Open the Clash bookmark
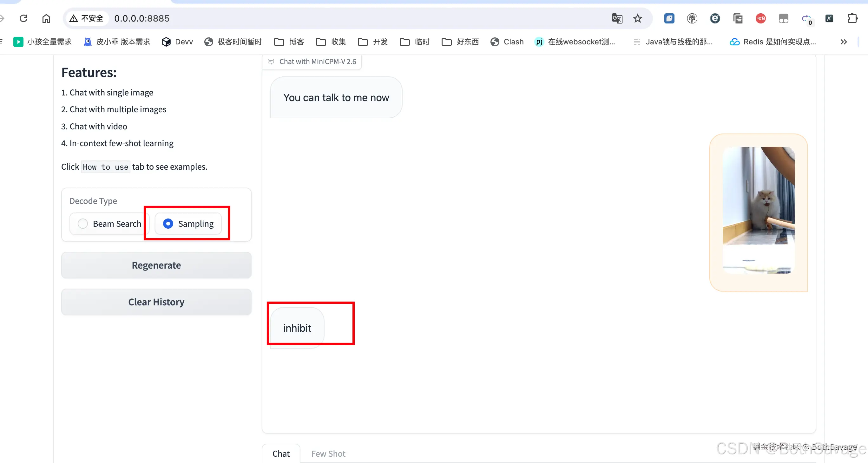Screen dimensions: 868x463 point(507,42)
